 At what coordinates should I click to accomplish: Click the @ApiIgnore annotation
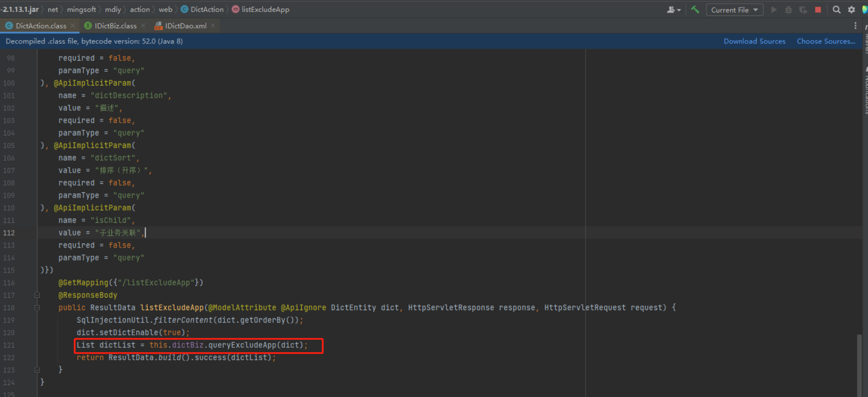[x=304, y=307]
